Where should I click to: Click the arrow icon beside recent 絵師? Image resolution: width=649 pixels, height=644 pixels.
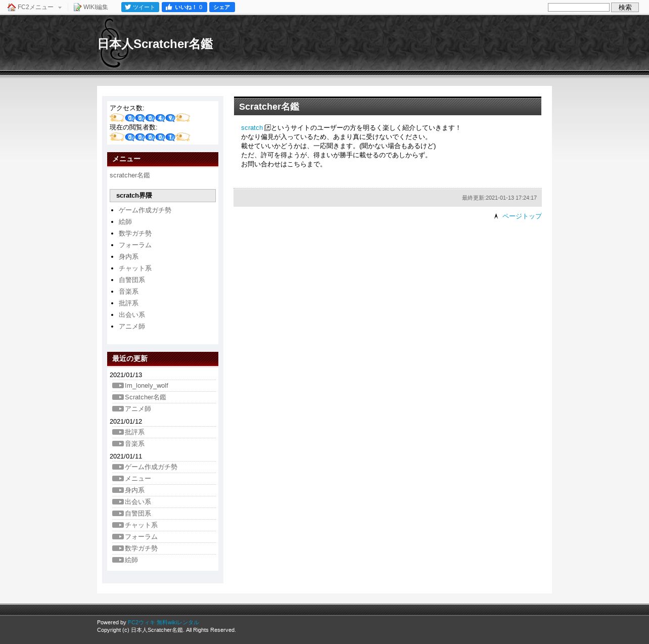pos(118,560)
